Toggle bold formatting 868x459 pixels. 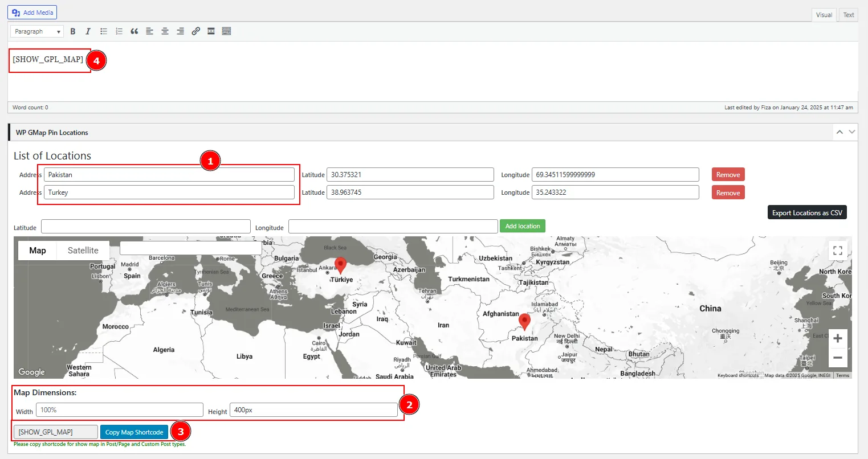tap(73, 31)
